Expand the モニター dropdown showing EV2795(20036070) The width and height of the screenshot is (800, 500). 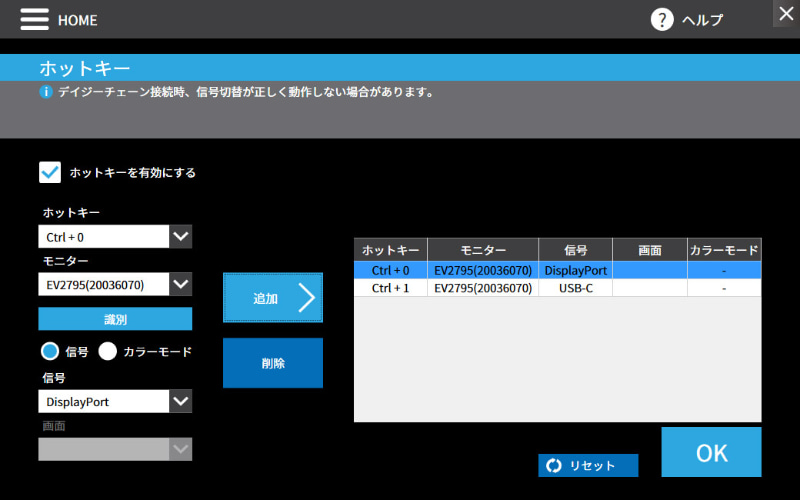tap(115, 284)
